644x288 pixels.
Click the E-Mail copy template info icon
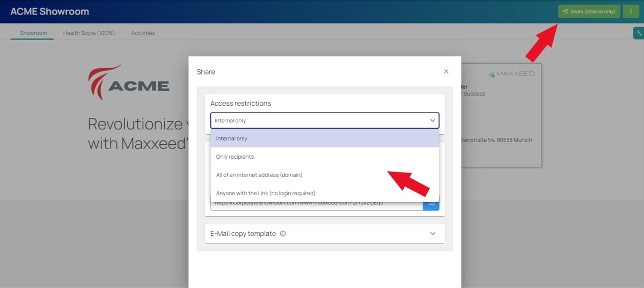click(283, 234)
